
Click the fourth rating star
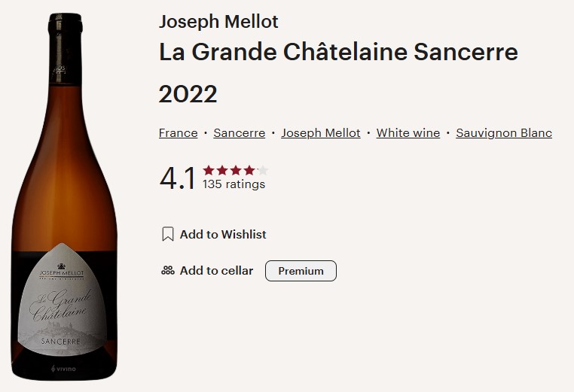coord(249,171)
